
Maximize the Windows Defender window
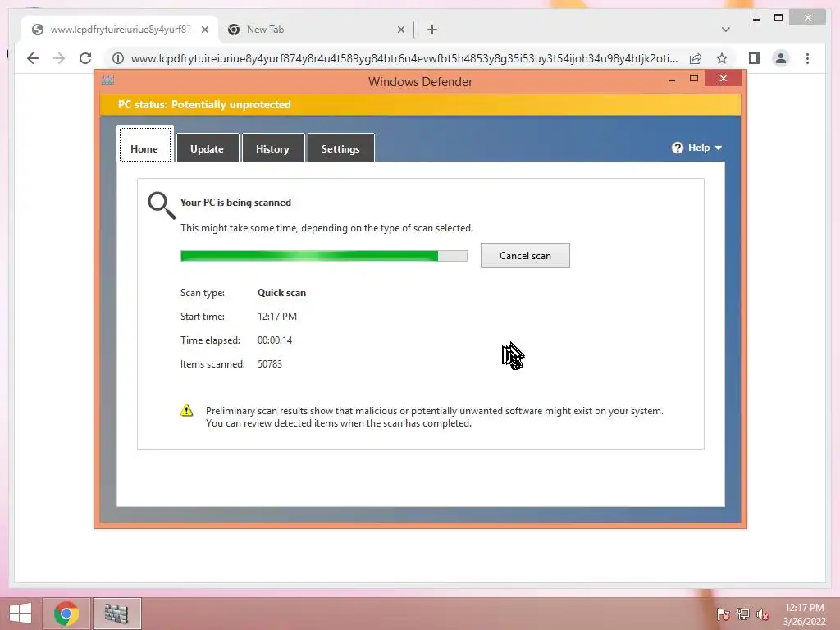pos(694,78)
